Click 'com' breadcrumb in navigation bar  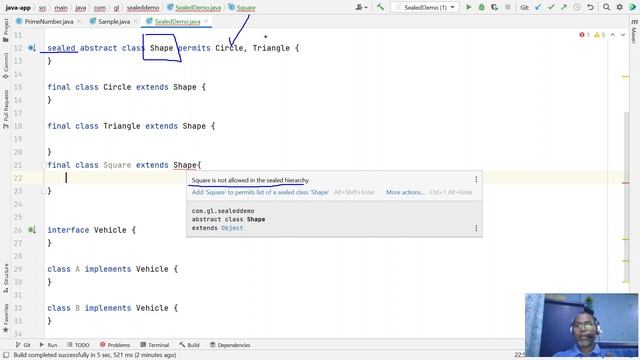pos(100,7)
